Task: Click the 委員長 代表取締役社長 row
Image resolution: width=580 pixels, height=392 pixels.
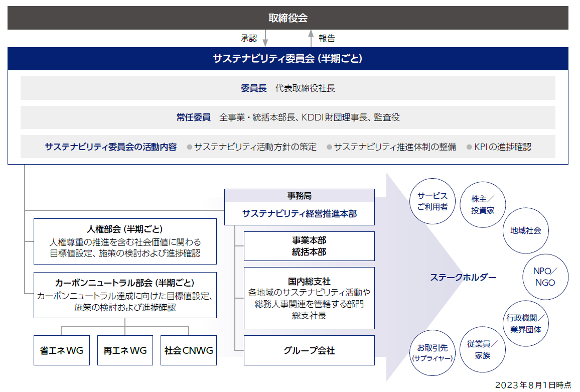Action: coord(288,88)
